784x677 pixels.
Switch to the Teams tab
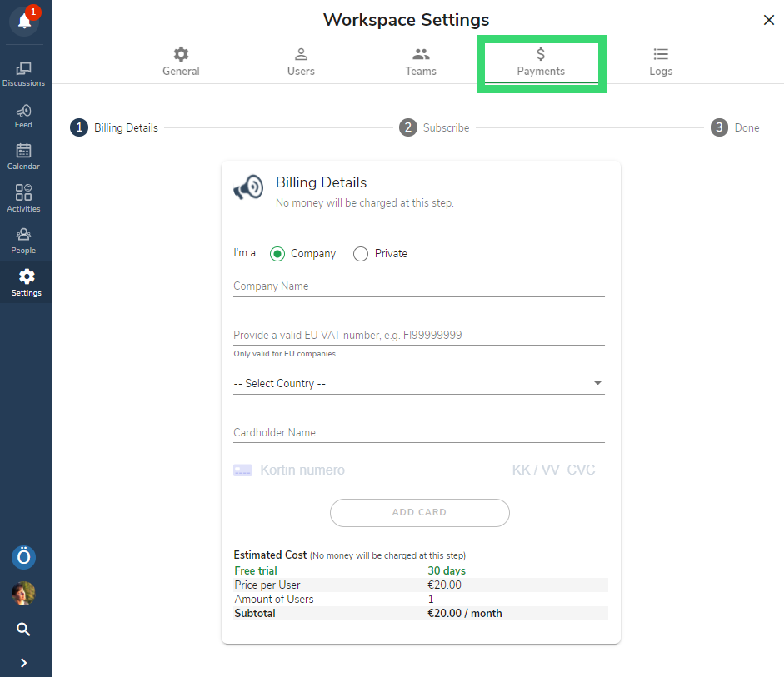coord(421,62)
